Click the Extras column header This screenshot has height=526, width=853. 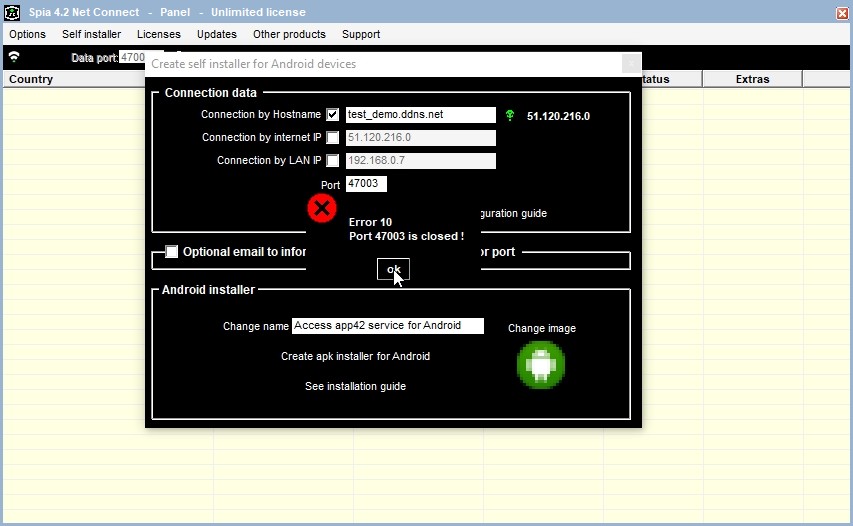[x=752, y=79]
